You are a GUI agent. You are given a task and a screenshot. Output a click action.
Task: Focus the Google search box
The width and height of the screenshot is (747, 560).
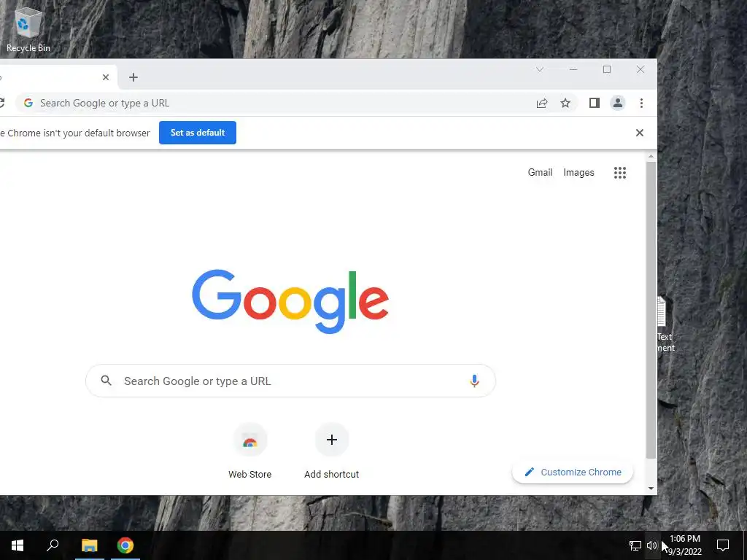tap(290, 381)
